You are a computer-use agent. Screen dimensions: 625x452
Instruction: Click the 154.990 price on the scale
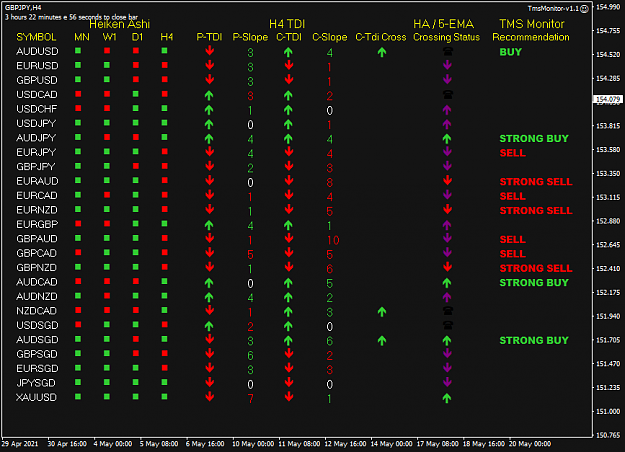point(608,7)
